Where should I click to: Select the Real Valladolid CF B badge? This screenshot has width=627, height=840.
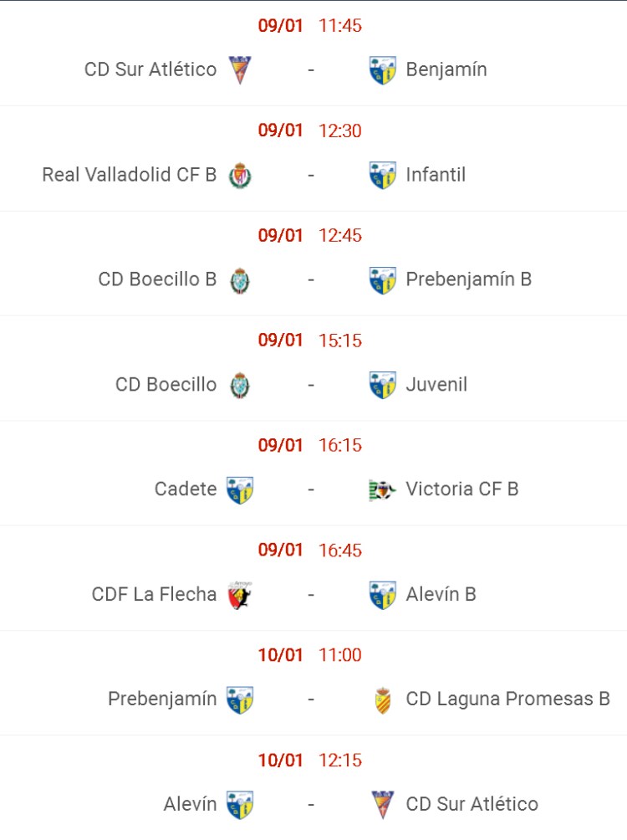coord(242,173)
